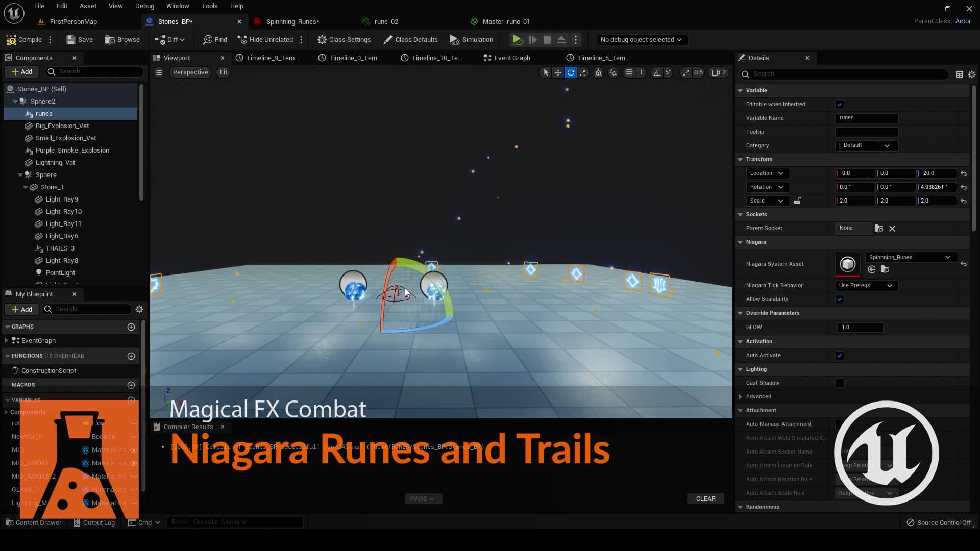Image resolution: width=980 pixels, height=551 pixels.
Task: Open the No debug object selected dropdown
Action: [x=642, y=39]
